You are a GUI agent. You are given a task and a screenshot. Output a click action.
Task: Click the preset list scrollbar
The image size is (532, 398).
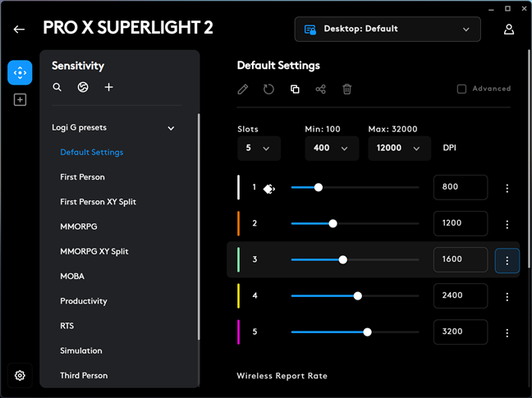199,226
